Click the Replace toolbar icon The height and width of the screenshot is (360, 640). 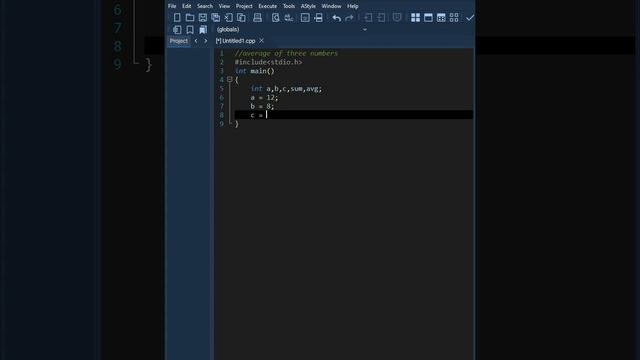click(x=289, y=18)
